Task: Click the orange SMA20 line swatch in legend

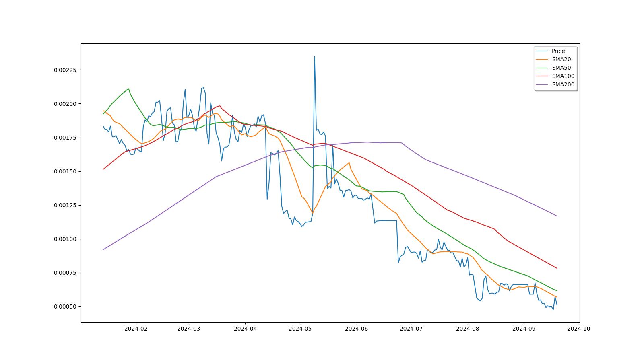Action: tap(542, 60)
